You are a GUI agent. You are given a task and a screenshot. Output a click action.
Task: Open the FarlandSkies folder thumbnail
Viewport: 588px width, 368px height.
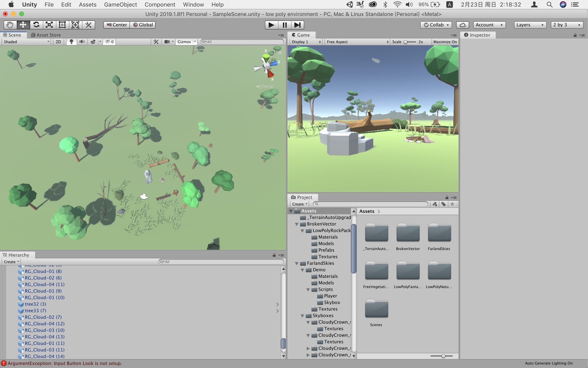(x=439, y=237)
